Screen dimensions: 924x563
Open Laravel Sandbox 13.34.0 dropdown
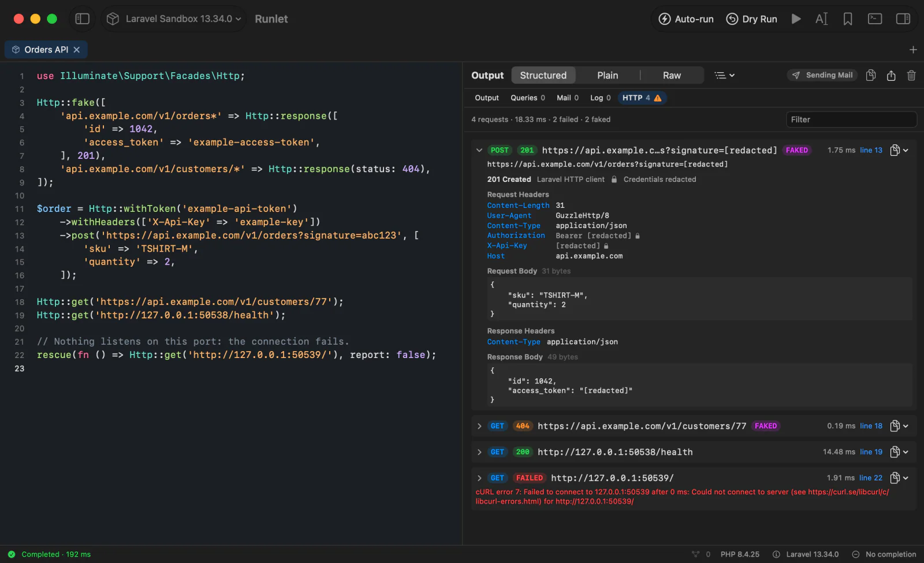tap(174, 19)
